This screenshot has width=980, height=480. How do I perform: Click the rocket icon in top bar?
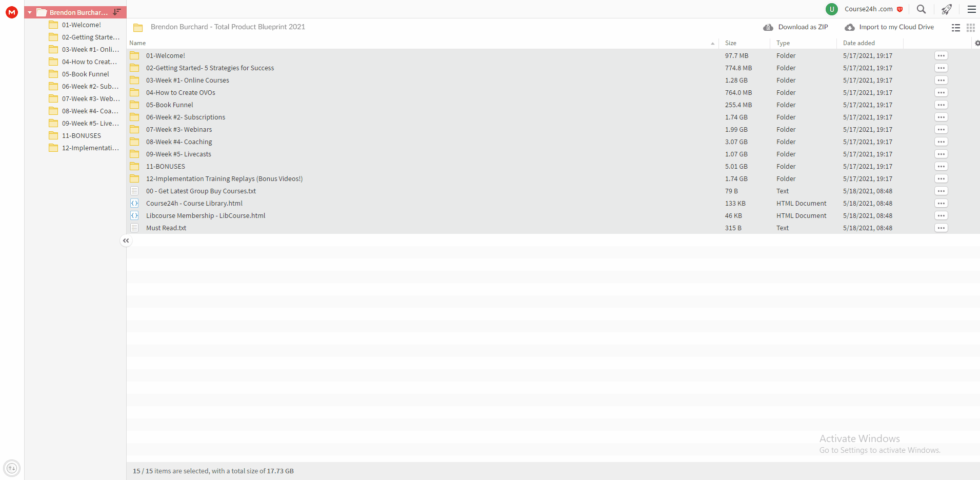(947, 9)
